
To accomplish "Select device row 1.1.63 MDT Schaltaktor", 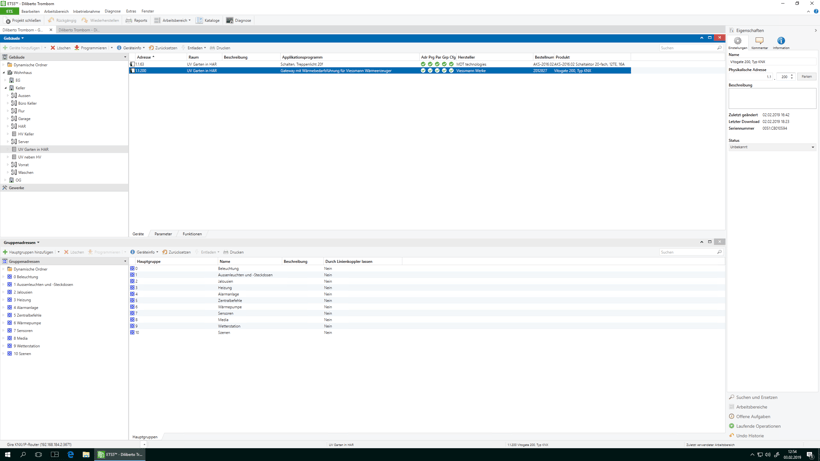I will (380, 64).
